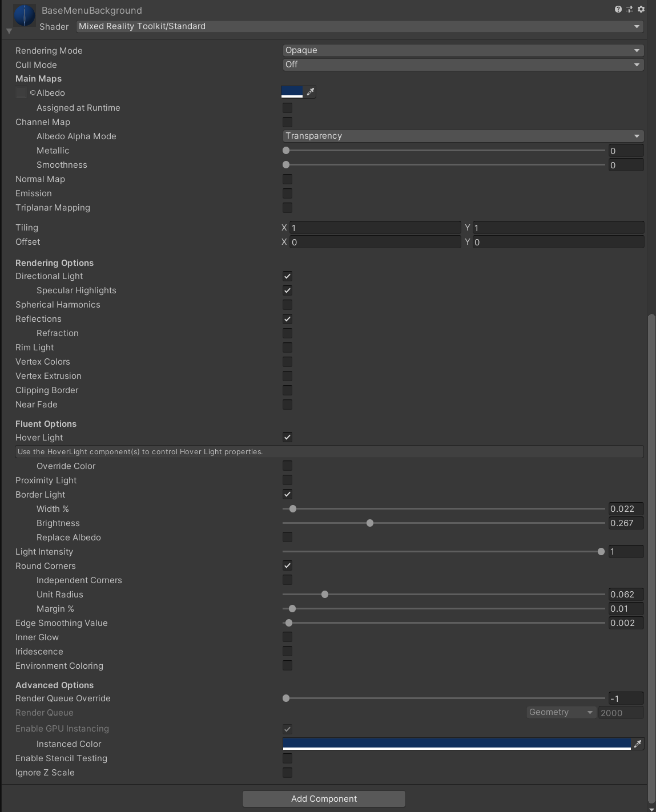Open the Cull Mode dropdown
656x812 pixels.
pyautogui.click(x=463, y=64)
